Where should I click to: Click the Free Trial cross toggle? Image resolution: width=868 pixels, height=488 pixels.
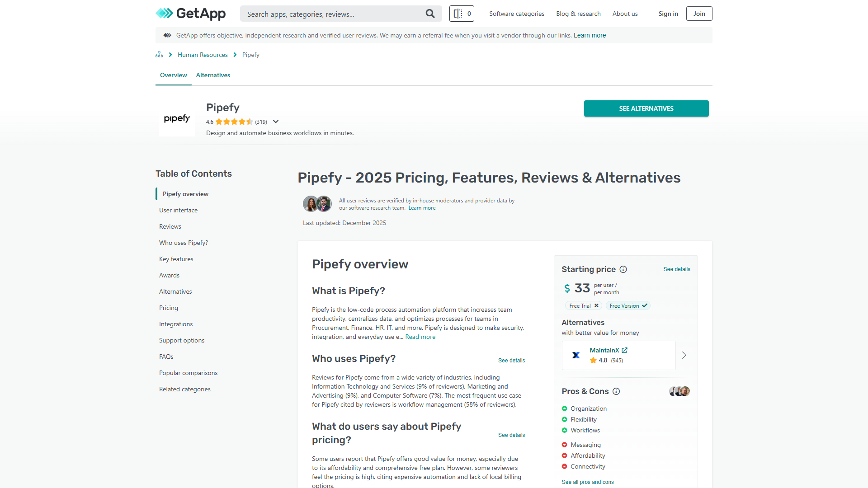[597, 305]
